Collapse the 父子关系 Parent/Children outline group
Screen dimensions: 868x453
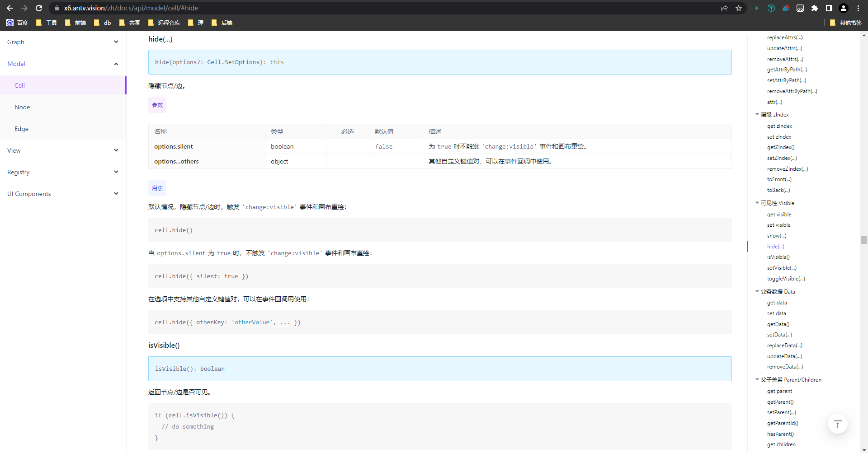(757, 379)
